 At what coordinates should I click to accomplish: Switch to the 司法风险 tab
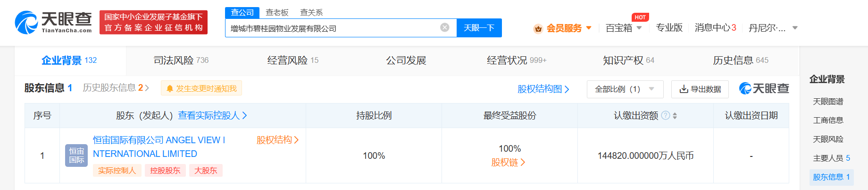(x=181, y=60)
